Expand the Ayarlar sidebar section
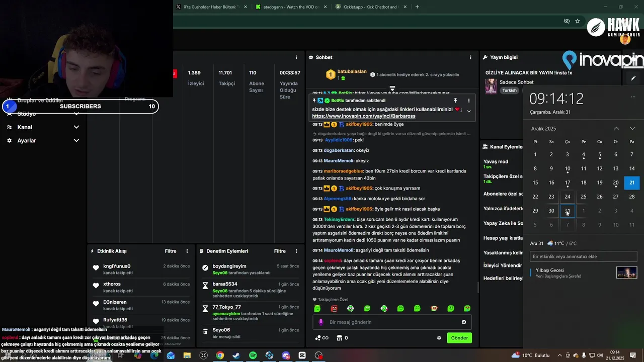Screen dimensions: 644x362 tap(43, 141)
